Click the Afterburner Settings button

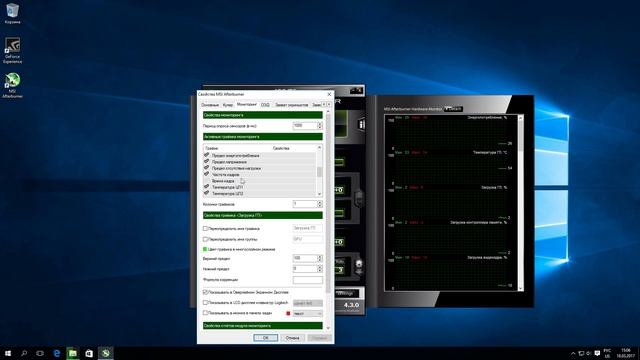tap(346, 293)
